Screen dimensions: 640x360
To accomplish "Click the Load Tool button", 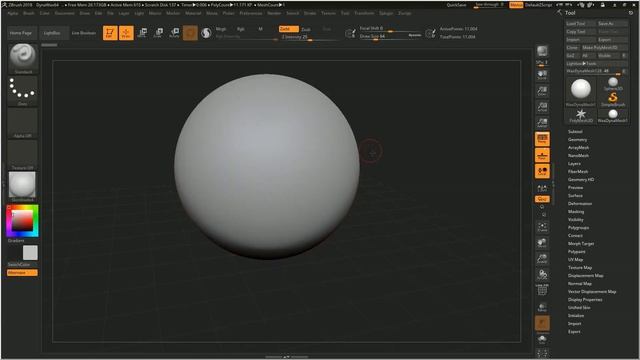I will [580, 24].
